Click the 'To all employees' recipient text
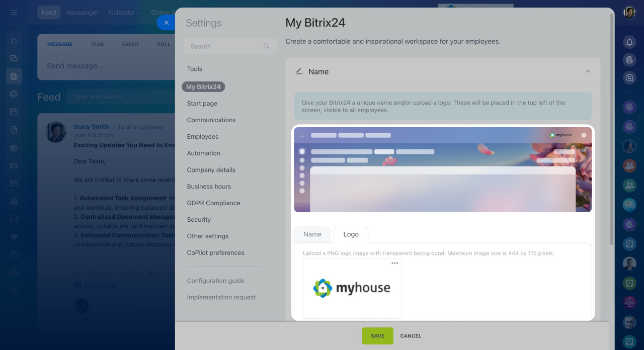The image size is (644, 350). pos(140,127)
